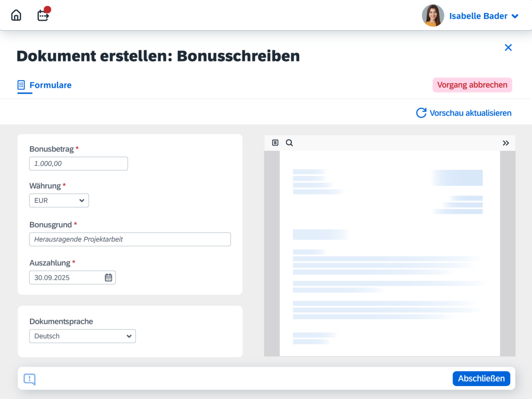Click the search icon in the document preview
This screenshot has height=399, width=532.
(x=289, y=143)
